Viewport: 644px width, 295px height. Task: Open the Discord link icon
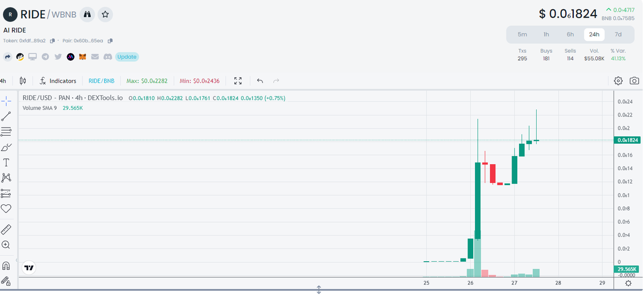pos(107,57)
